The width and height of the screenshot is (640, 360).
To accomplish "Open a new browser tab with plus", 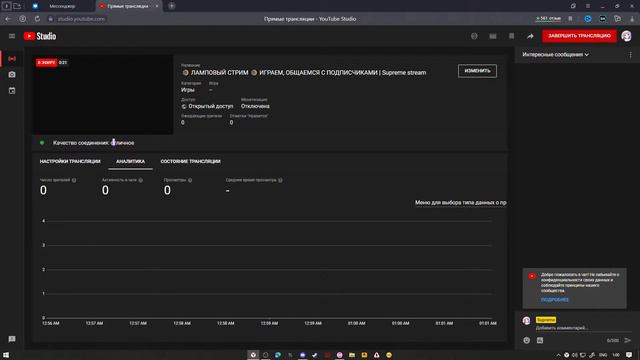I will click(172, 6).
